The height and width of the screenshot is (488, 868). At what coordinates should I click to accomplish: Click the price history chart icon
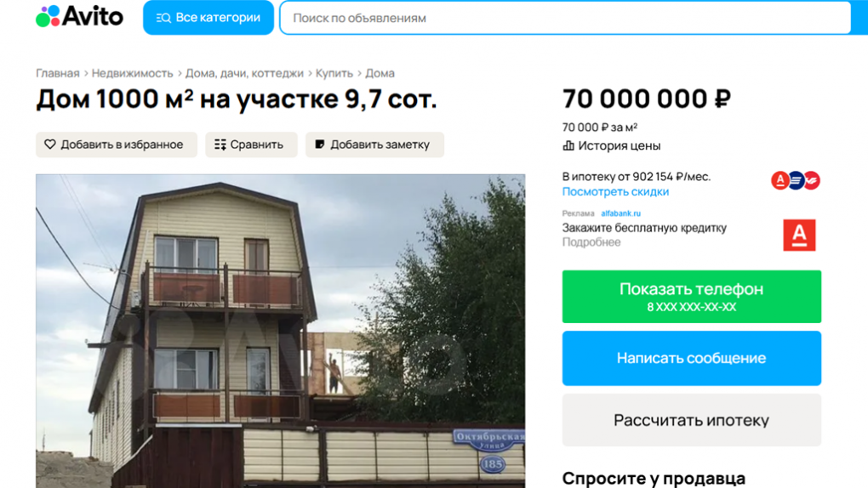coord(568,145)
